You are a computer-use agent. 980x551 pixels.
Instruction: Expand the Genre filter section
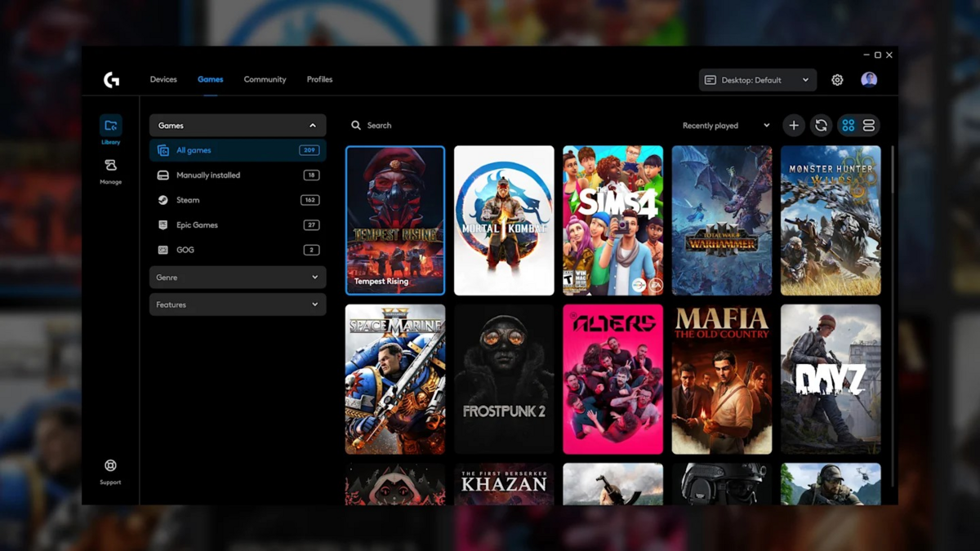237,278
